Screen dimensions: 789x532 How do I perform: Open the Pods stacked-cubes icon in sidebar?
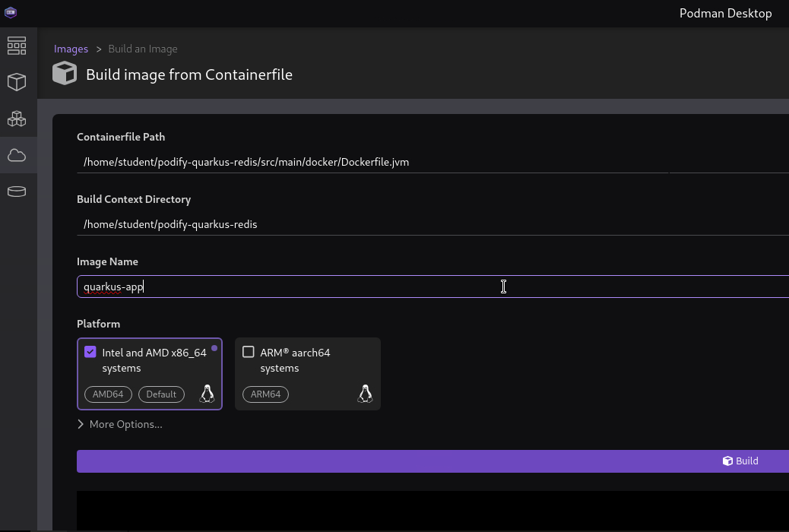(x=17, y=119)
